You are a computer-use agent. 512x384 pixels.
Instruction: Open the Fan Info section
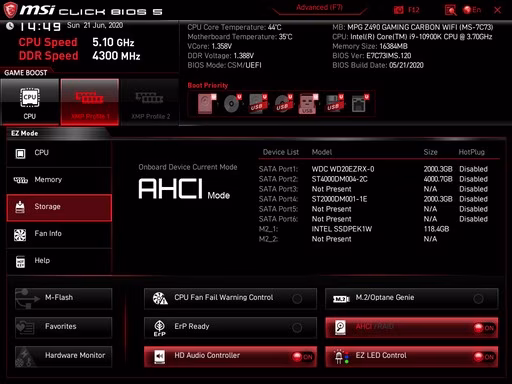point(59,234)
